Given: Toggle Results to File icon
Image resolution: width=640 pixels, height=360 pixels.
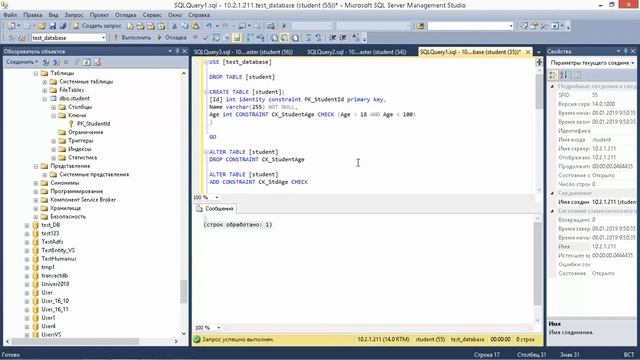Looking at the screenshot, I should [x=295, y=38].
